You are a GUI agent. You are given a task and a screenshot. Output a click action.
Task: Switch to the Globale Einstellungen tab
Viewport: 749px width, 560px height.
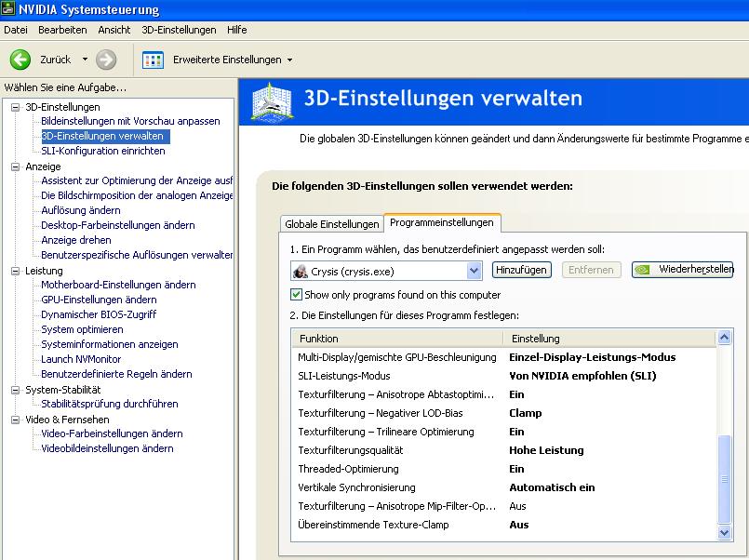click(x=331, y=224)
